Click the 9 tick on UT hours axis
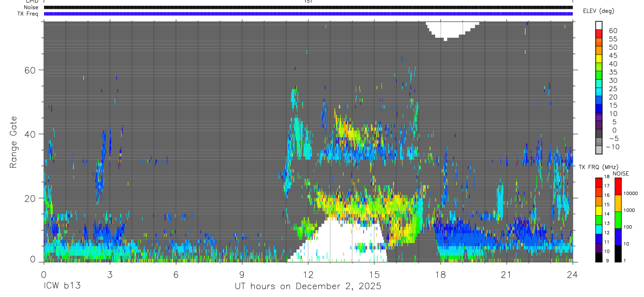Viewport: 644px width, 297px height. pyautogui.click(x=242, y=274)
